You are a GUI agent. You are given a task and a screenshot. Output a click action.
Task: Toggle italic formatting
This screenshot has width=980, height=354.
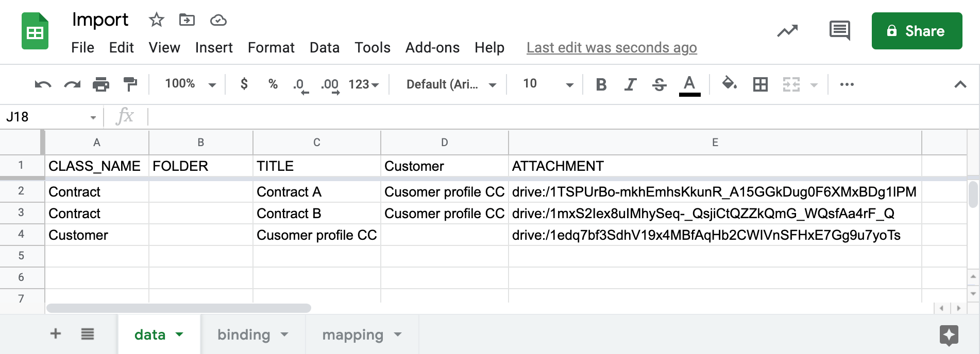[630, 84]
